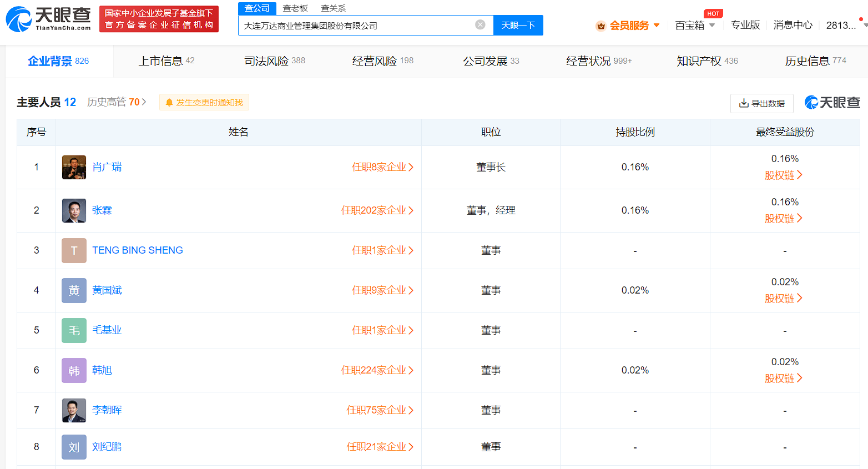Open 肖广瑞's profile link

point(107,167)
